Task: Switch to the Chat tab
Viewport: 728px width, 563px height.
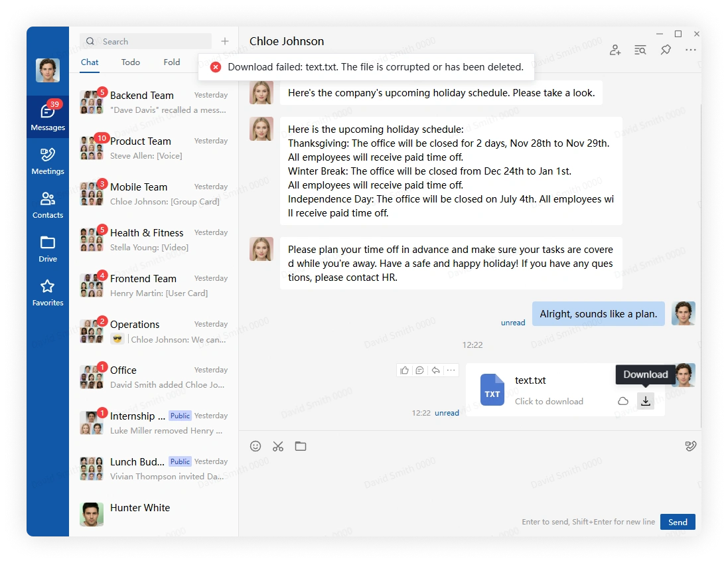Action: [90, 62]
